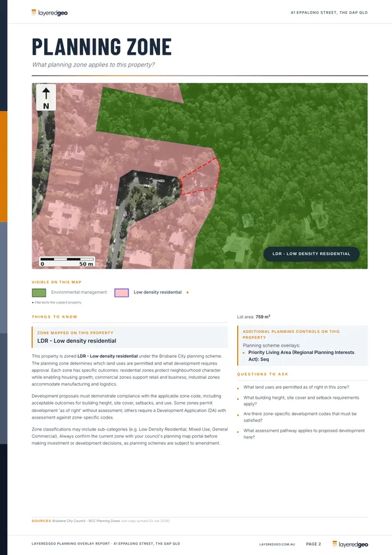Viewport: 392px width, 555px height.
Task: Click the question about assessment pathway
Action: (x=304, y=434)
